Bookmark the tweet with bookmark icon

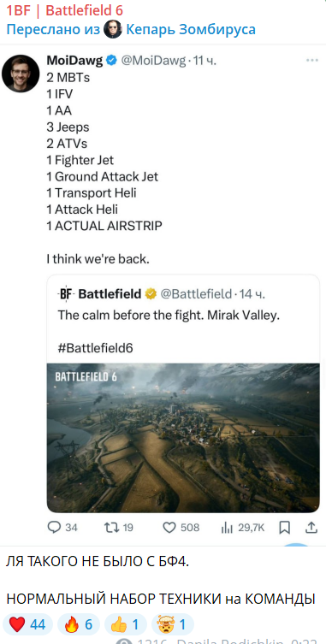[x=284, y=528]
